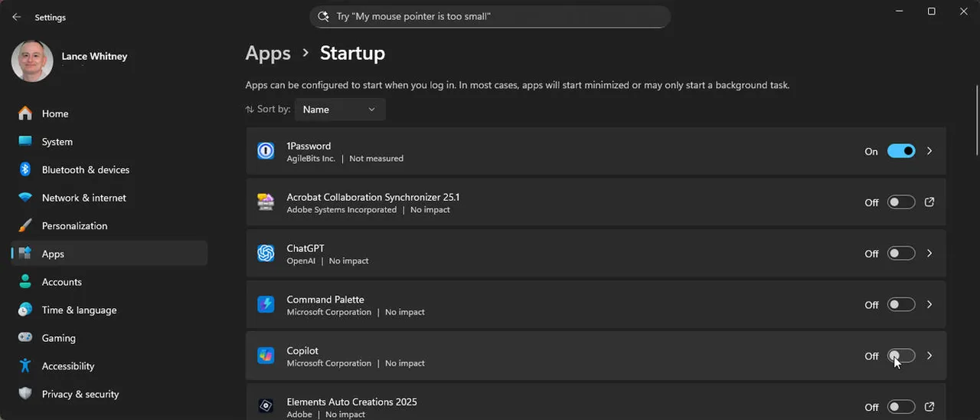980x420 pixels.
Task: Click the Personalization paintbrush icon
Action: tap(25, 226)
